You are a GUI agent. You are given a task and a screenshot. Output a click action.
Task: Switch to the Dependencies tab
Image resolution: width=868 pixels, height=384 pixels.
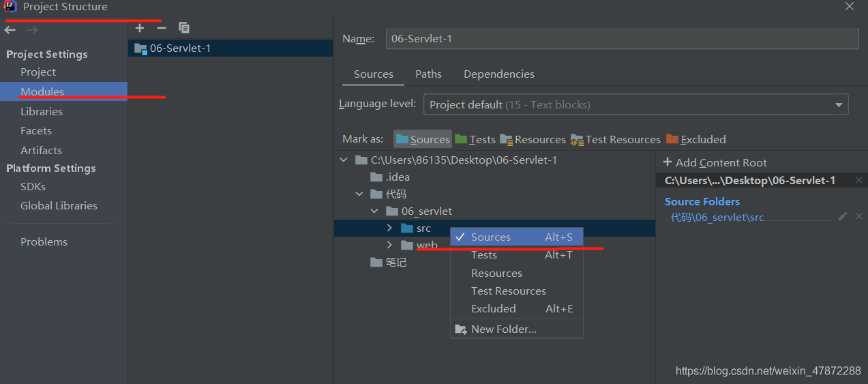[499, 74]
